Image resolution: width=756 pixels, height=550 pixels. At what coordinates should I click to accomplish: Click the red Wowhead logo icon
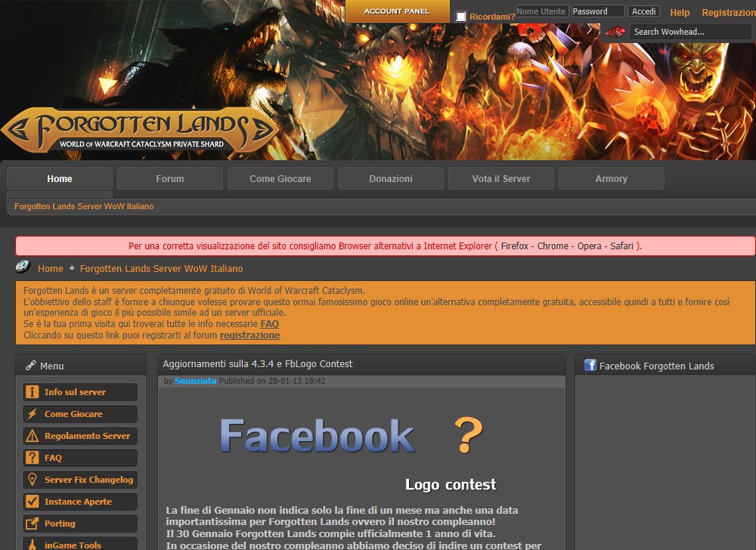click(x=615, y=32)
